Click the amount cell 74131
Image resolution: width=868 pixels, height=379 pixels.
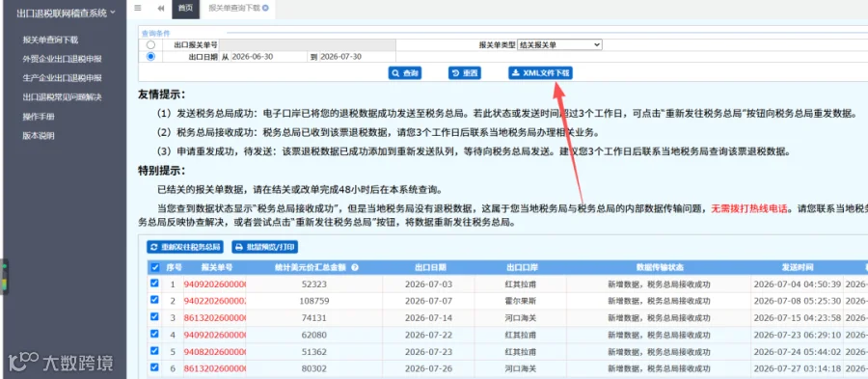click(x=313, y=318)
